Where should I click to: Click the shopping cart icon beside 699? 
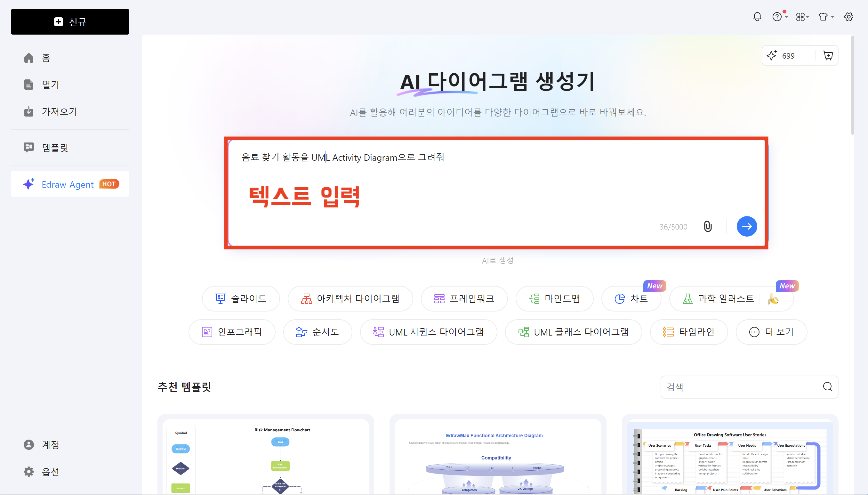pos(828,55)
